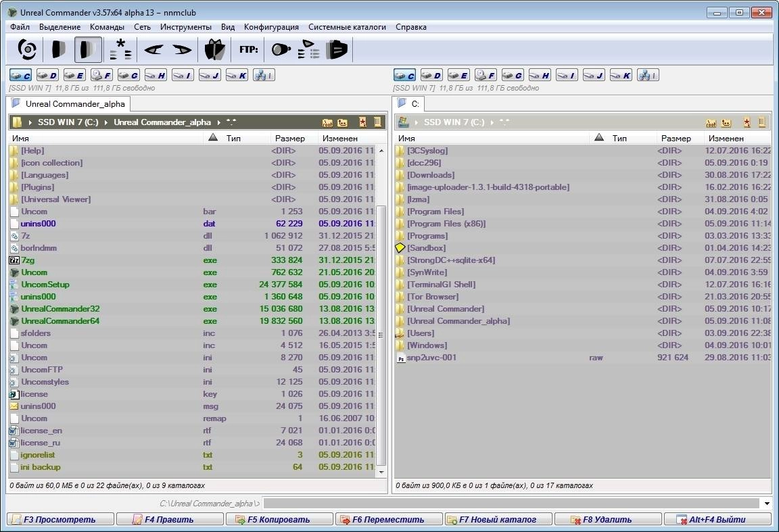The height and width of the screenshot is (532, 779).
Task: Open the Команды menu
Action: pos(107,27)
